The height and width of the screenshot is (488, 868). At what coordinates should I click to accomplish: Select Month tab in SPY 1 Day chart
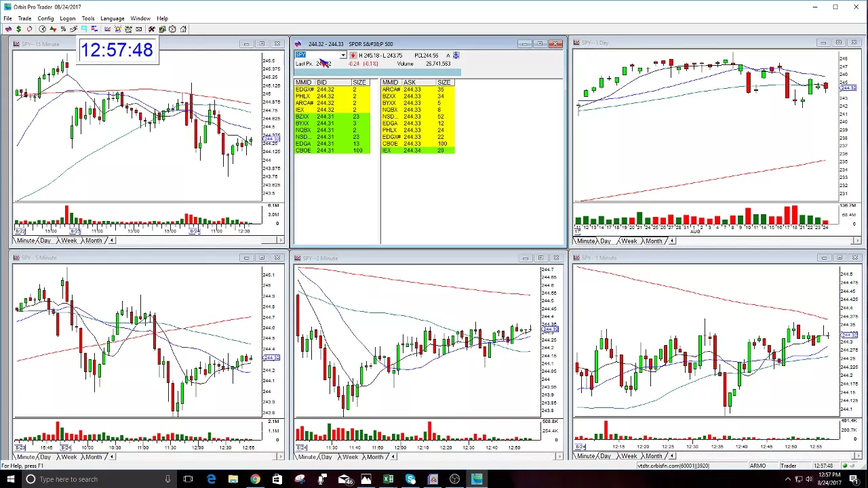[x=654, y=241]
